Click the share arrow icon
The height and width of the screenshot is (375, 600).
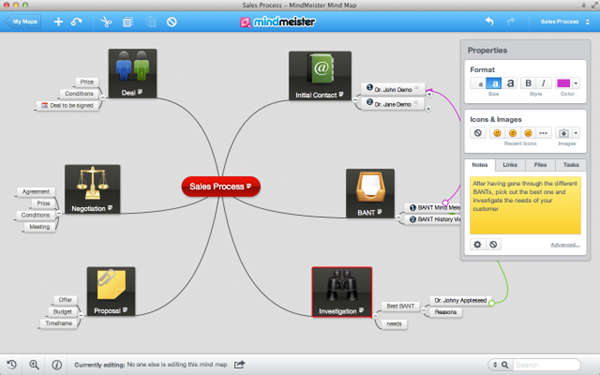239,365
